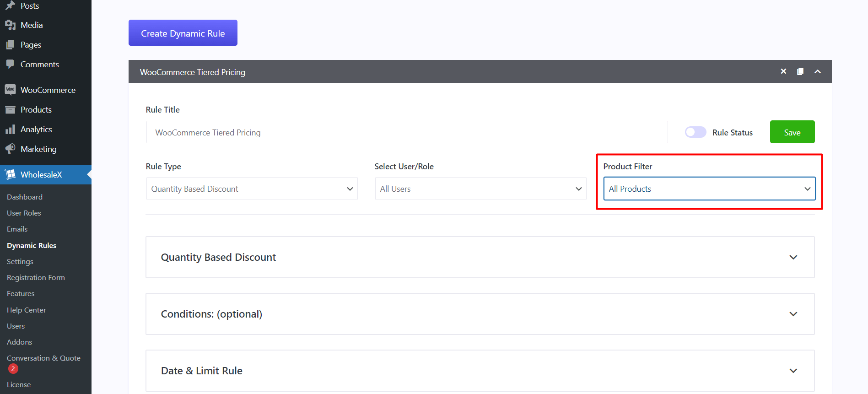Screen dimensions: 868x394
Task: Click the Comments bubble icon
Action: click(10, 64)
